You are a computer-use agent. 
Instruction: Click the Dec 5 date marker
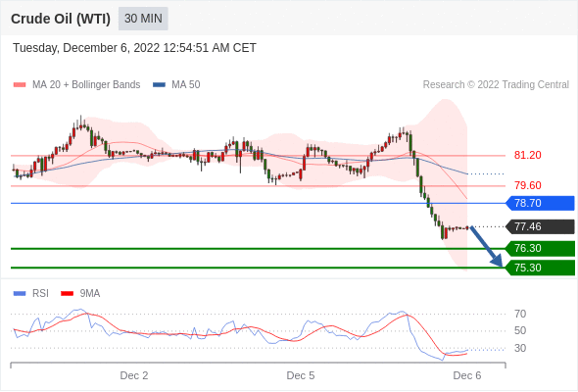coord(301,375)
